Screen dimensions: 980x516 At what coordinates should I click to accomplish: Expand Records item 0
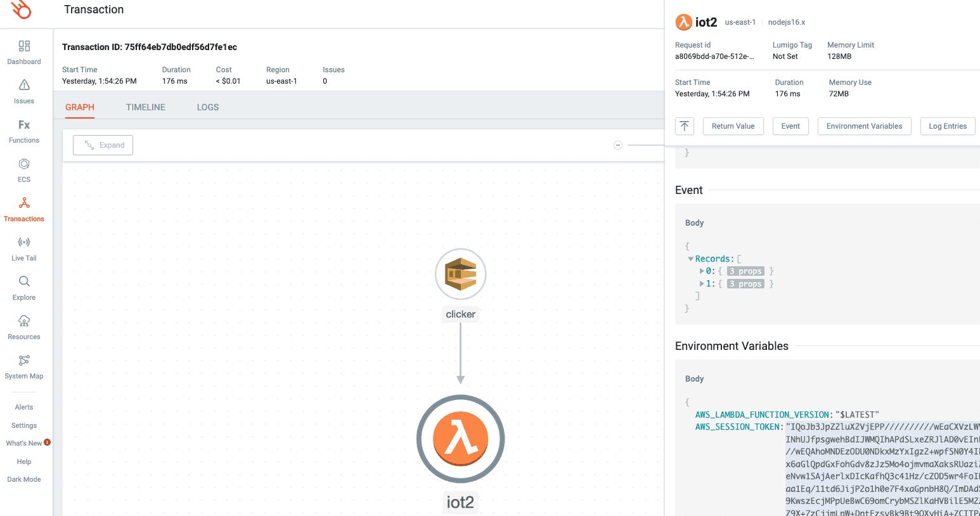tap(702, 271)
